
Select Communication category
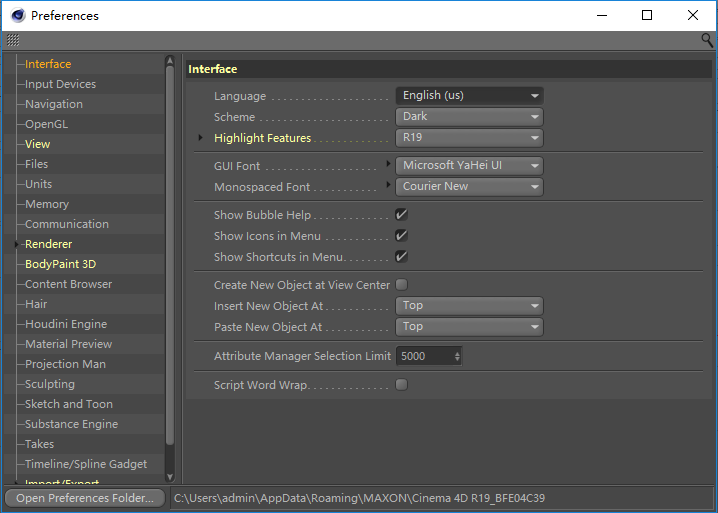pyautogui.click(x=67, y=224)
